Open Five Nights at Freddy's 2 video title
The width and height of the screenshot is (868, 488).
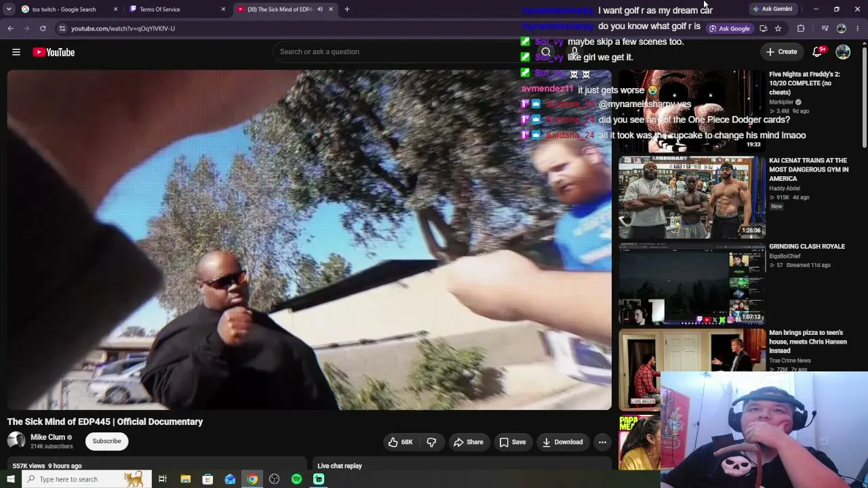tap(804, 83)
